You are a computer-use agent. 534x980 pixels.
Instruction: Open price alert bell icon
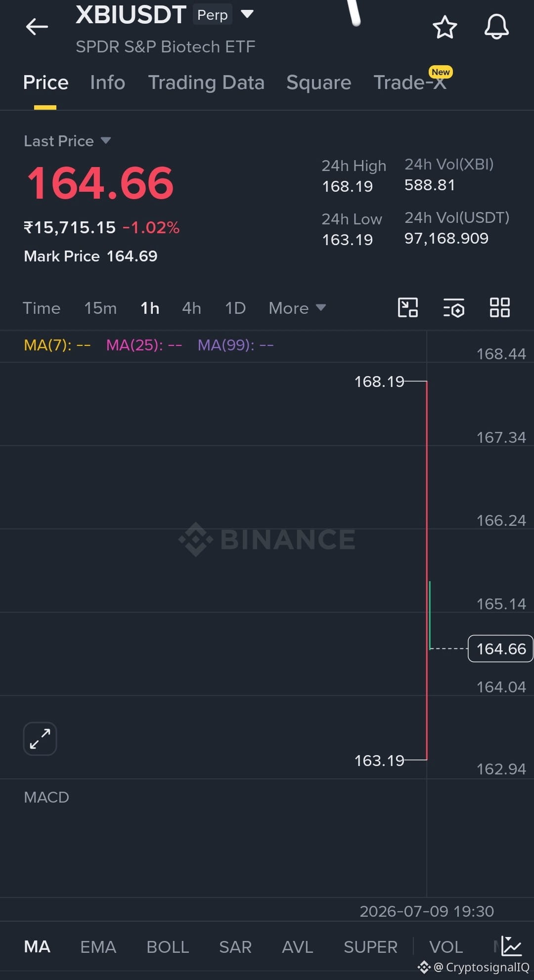click(496, 27)
